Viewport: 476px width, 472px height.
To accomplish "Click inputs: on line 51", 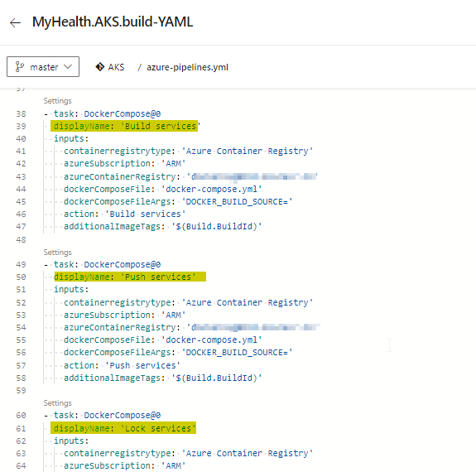I will (71, 290).
